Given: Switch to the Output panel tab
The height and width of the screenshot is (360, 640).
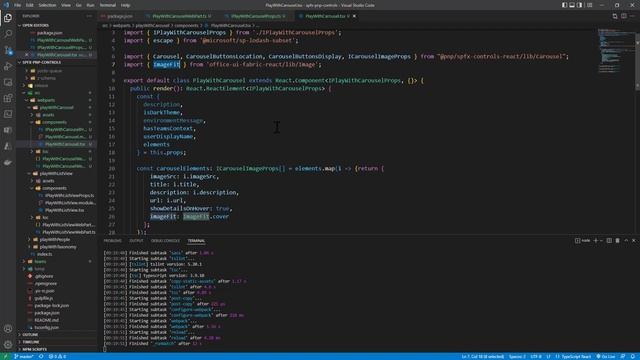Looking at the screenshot, I should [136, 241].
